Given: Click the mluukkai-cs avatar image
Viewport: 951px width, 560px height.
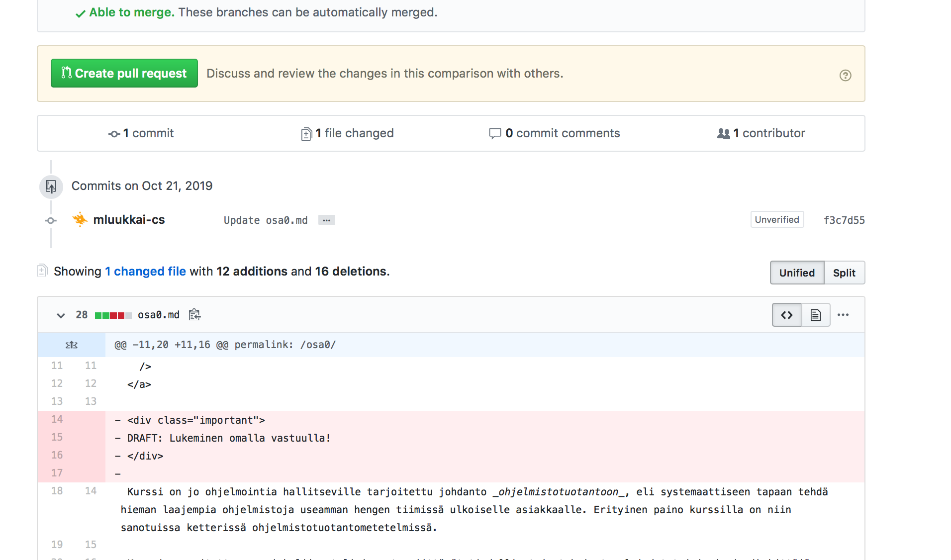Looking at the screenshot, I should [x=80, y=219].
